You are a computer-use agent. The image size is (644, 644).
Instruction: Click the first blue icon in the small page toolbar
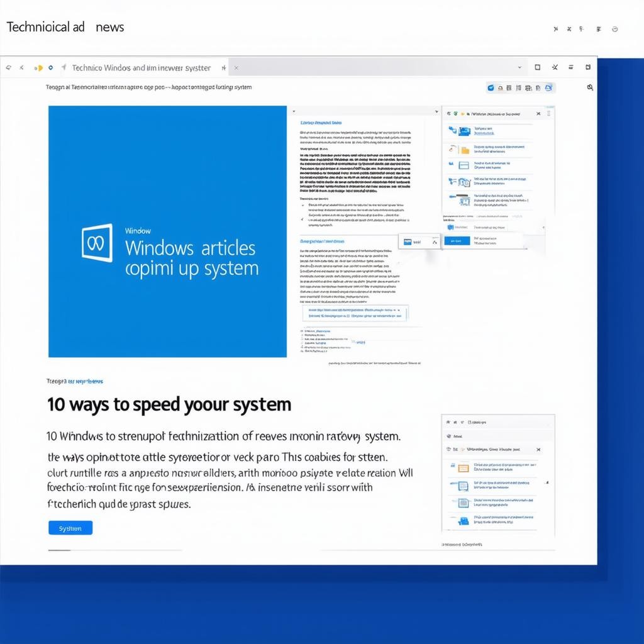pos(491,88)
